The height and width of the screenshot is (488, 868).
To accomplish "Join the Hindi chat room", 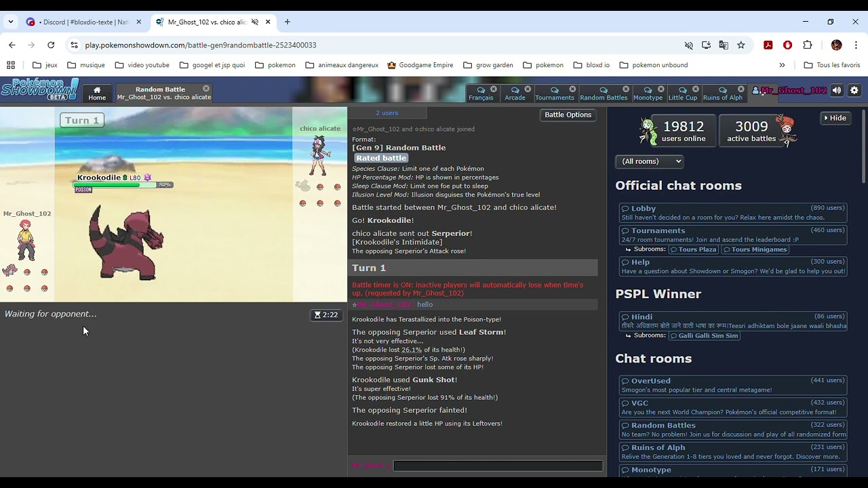I will pyautogui.click(x=732, y=321).
